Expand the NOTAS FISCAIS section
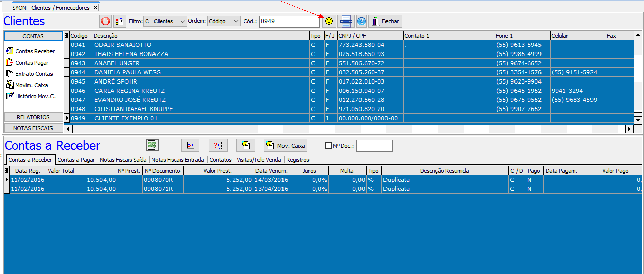This screenshot has height=274, width=644. 33,128
